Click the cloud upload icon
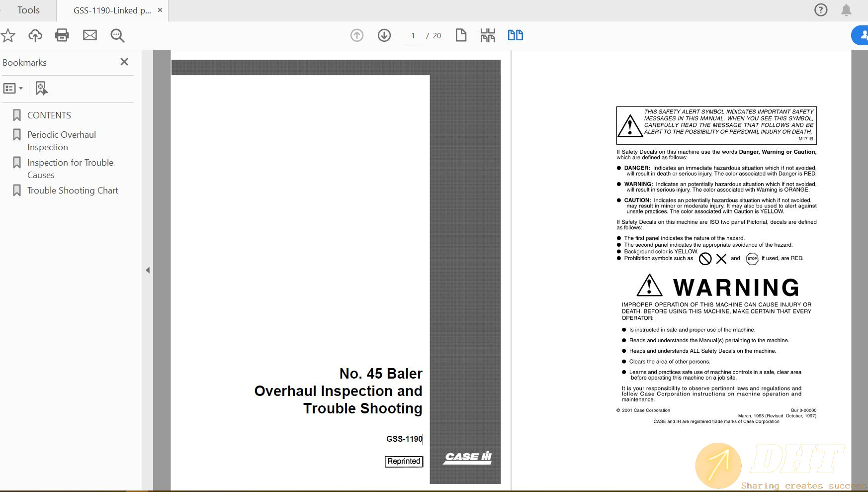 click(35, 35)
